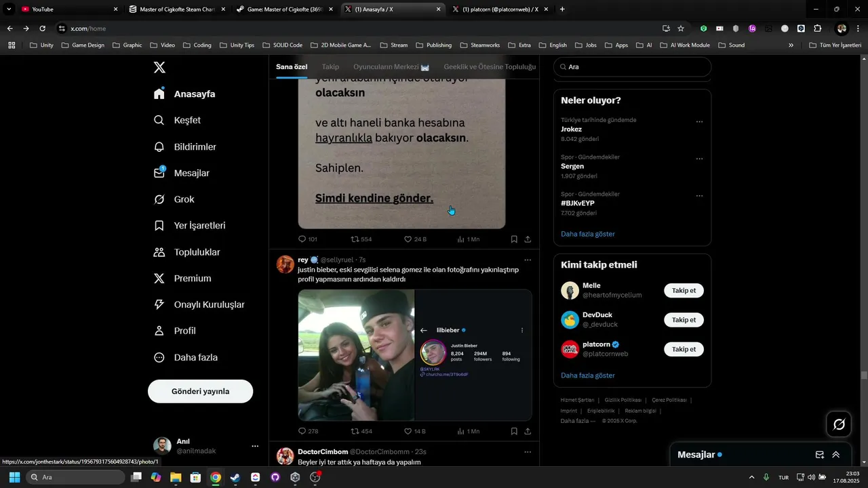Bookmark rey's post
868x488 pixels.
click(x=514, y=431)
